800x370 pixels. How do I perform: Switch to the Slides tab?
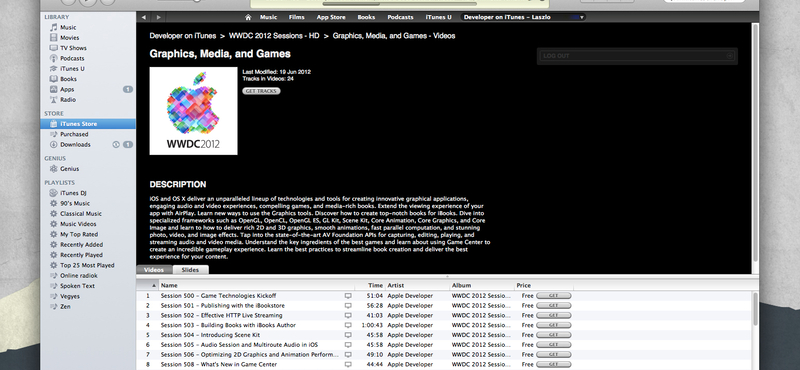(190, 270)
